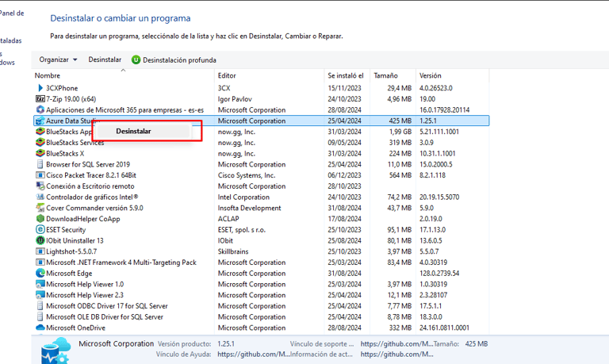Select the 3CXPhone program name
This screenshot has width=609, height=364.
coord(62,88)
